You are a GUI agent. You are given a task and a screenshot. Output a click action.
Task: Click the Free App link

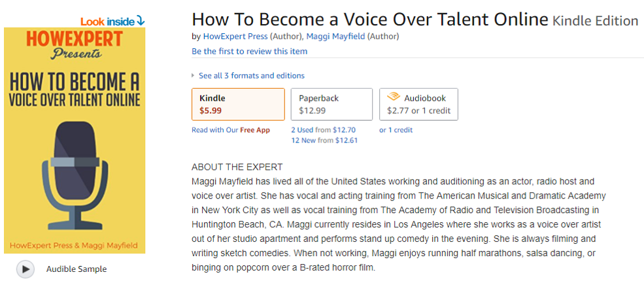tap(255, 130)
